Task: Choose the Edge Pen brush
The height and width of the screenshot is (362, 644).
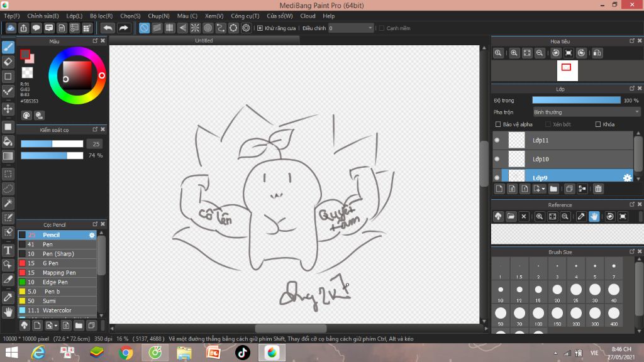Action: [x=57, y=282]
